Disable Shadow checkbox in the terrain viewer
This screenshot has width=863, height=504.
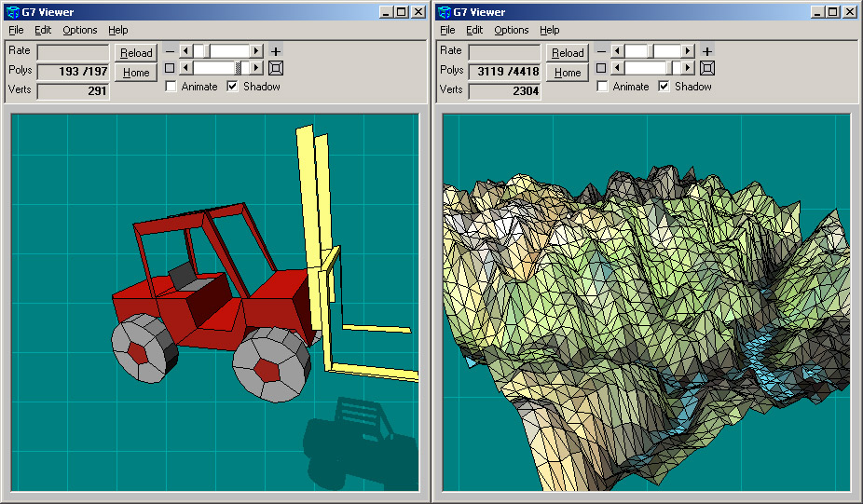(x=664, y=87)
